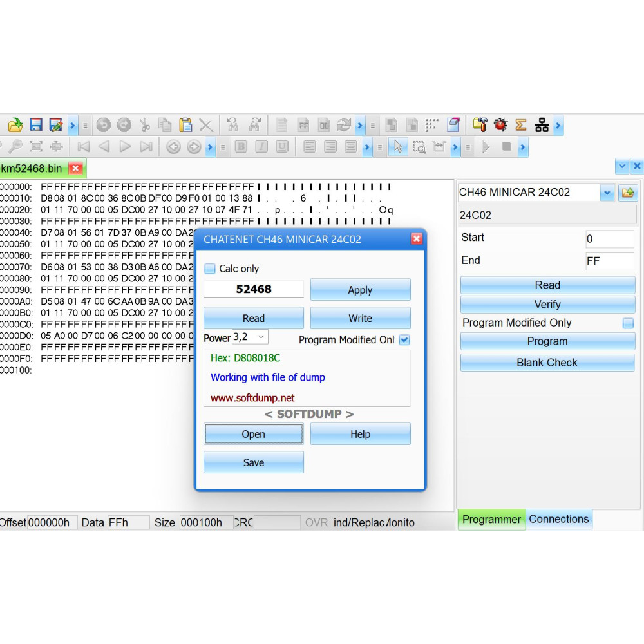Click the Program button in the Programmer panel
Viewport: 644px width, 644px height.
(547, 341)
